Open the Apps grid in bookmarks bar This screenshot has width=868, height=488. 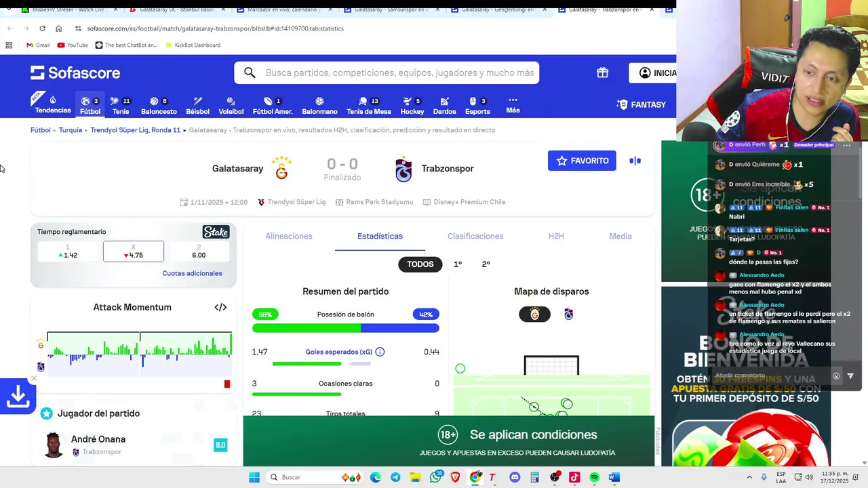(9, 45)
